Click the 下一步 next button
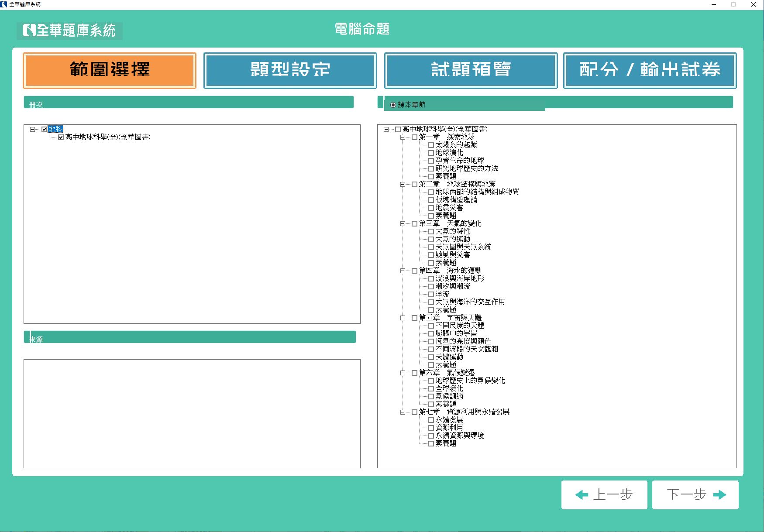 tap(695, 495)
